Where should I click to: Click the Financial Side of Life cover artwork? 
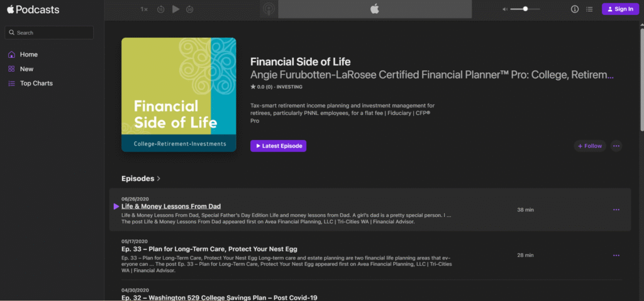179,94
